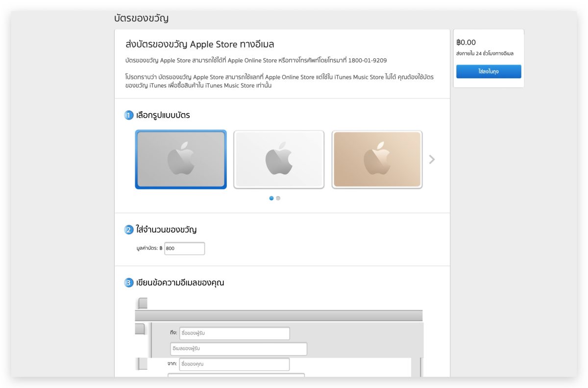Click the recipient name field
This screenshot has width=588, height=388.
[x=234, y=333]
